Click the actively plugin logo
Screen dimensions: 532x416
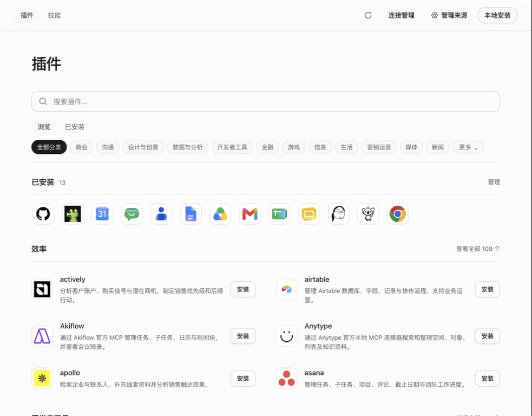42,289
